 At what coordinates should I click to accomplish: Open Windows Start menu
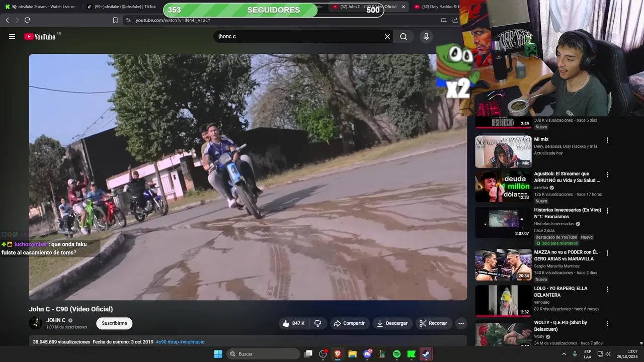[218, 354]
